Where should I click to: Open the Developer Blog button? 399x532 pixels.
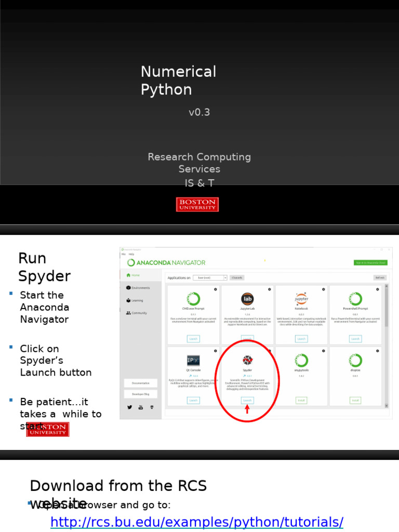pos(140,394)
